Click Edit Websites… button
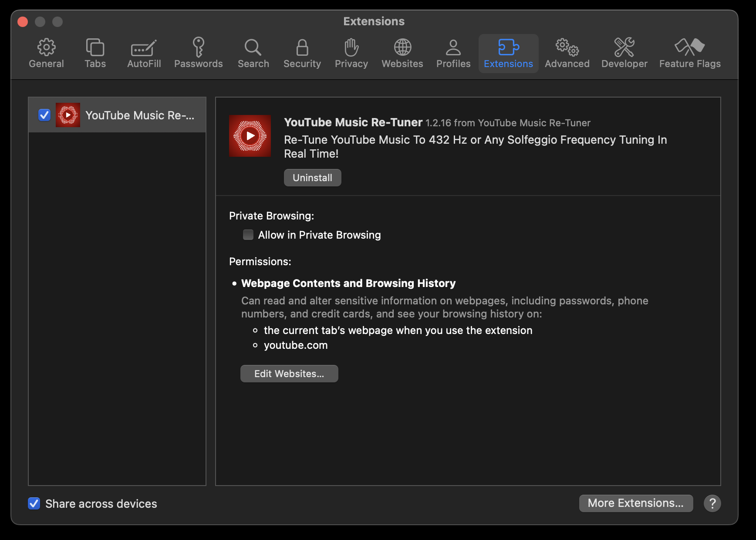This screenshot has width=756, height=540. click(x=289, y=374)
